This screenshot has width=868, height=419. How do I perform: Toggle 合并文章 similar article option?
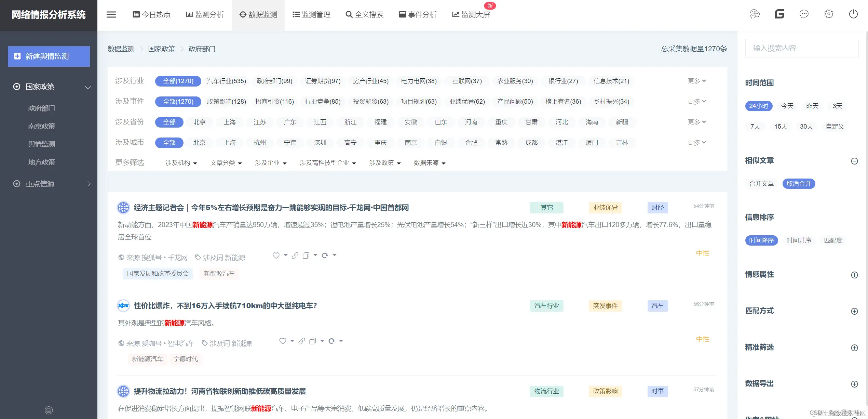coord(761,184)
